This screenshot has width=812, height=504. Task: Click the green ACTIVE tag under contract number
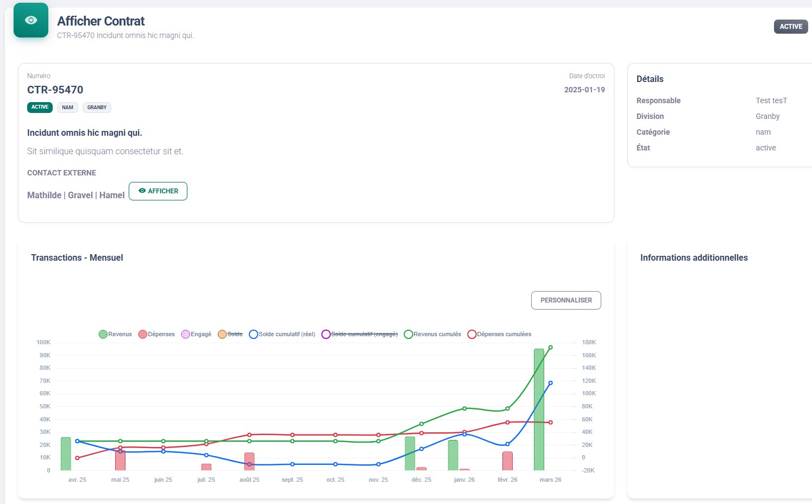tap(40, 107)
